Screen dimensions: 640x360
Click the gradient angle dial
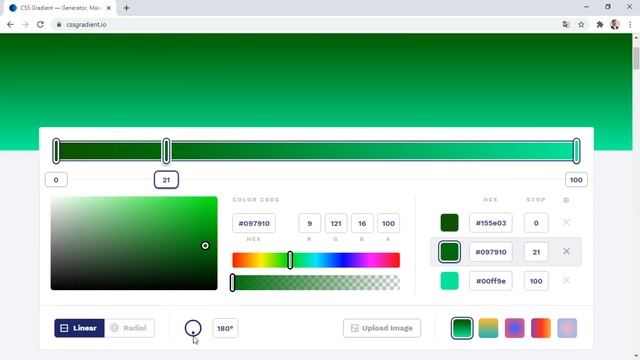pos(193,328)
